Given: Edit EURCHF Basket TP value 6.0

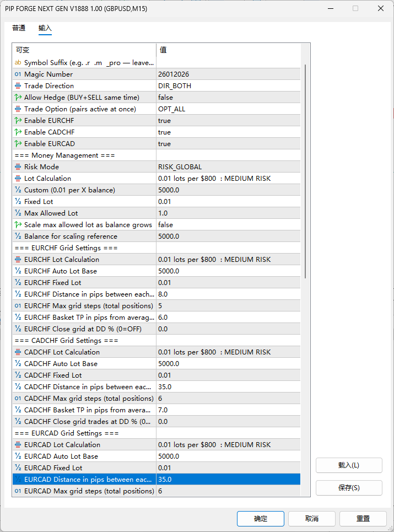Looking at the screenshot, I should (228, 317).
